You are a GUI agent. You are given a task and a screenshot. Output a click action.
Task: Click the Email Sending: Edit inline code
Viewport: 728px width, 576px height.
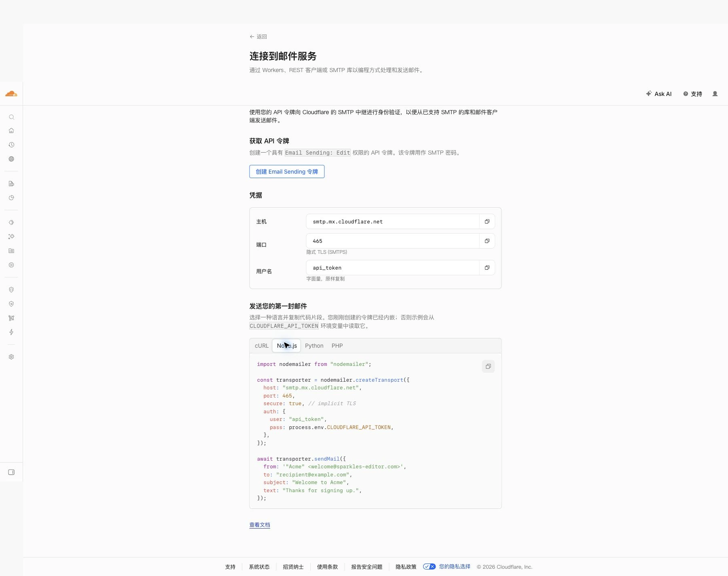(x=317, y=153)
